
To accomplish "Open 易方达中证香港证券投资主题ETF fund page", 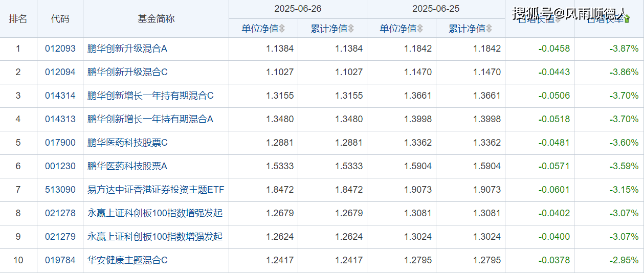I will pos(156,190).
